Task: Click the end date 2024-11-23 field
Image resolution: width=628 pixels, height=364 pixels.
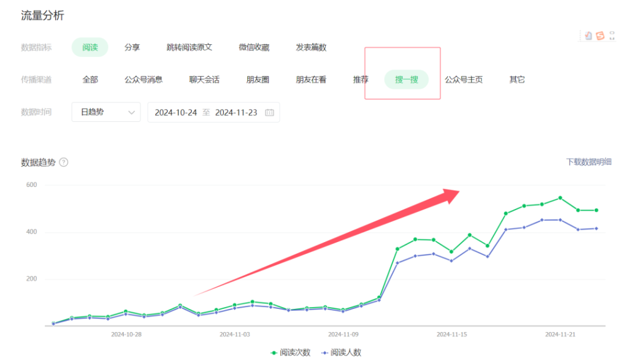Action: [236, 113]
